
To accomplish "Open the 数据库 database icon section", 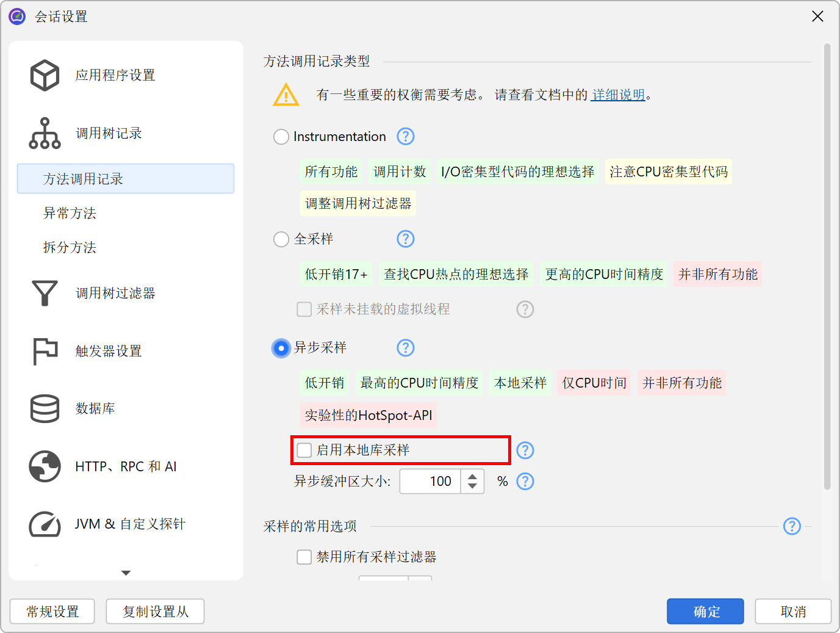I will coord(45,408).
